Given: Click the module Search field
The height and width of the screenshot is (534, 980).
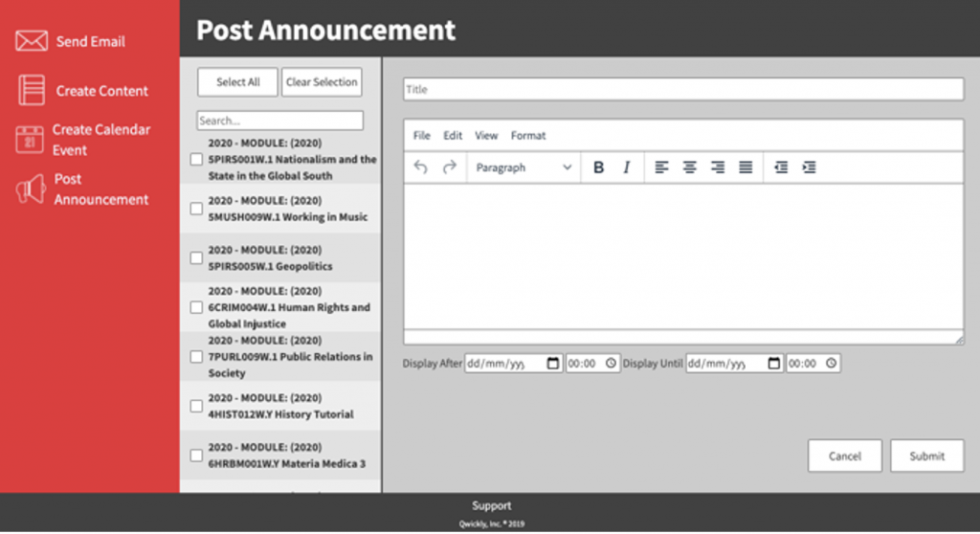Looking at the screenshot, I should click(x=280, y=120).
